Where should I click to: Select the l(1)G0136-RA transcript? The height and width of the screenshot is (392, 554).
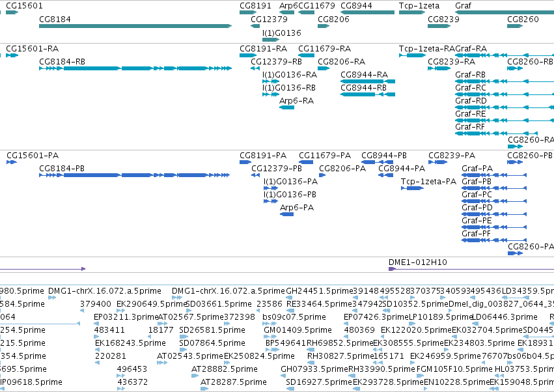(271, 81)
